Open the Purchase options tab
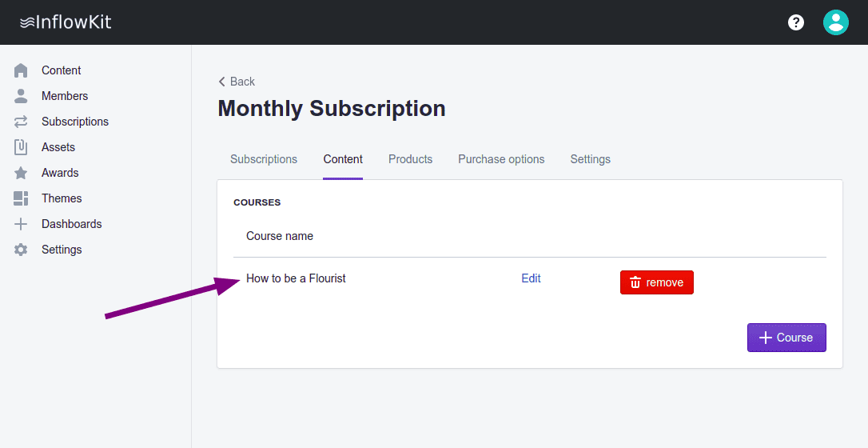 click(x=501, y=159)
